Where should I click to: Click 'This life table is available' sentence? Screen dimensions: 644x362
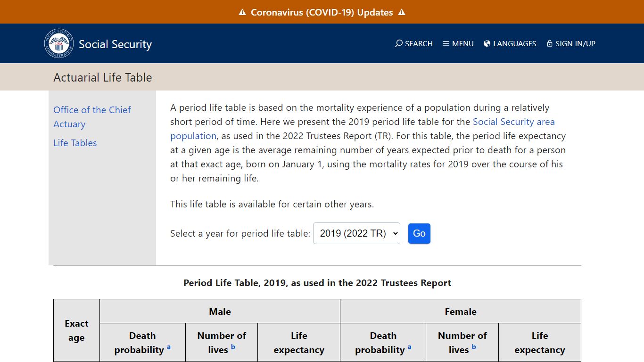[272, 204]
